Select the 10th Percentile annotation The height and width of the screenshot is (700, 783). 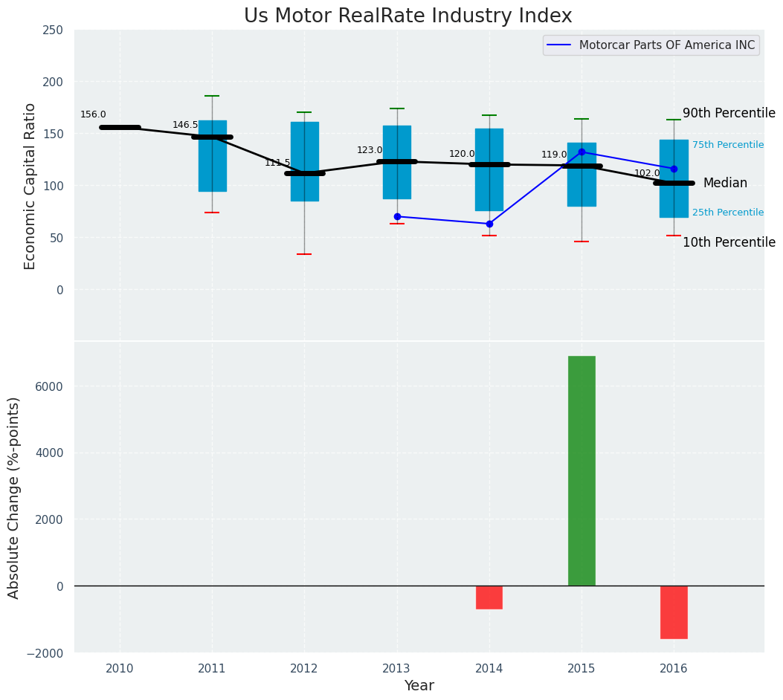[729, 242]
